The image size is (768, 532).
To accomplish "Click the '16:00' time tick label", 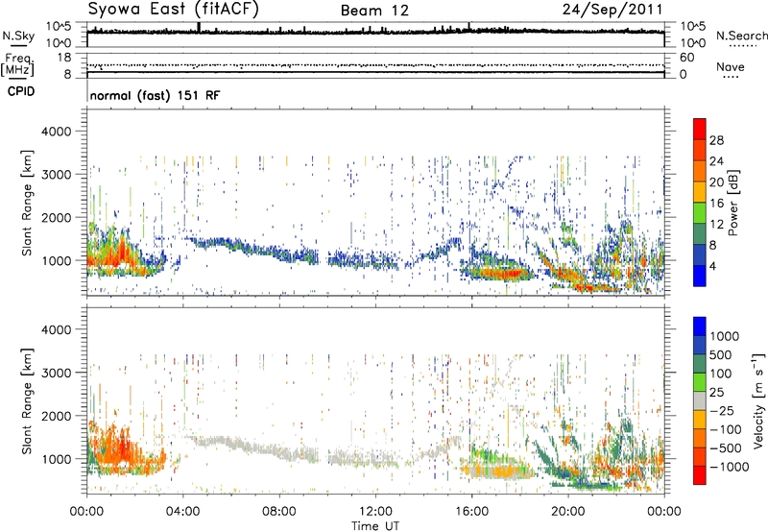I will tap(471, 512).
